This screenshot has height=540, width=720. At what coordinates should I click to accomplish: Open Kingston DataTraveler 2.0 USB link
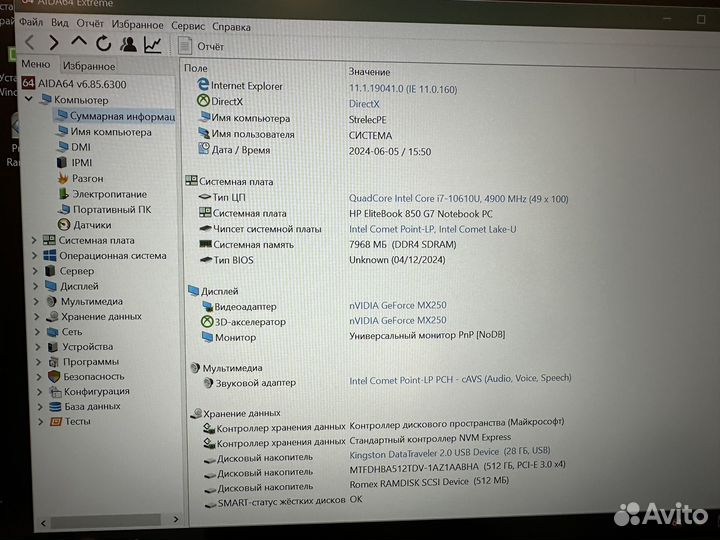point(450,453)
